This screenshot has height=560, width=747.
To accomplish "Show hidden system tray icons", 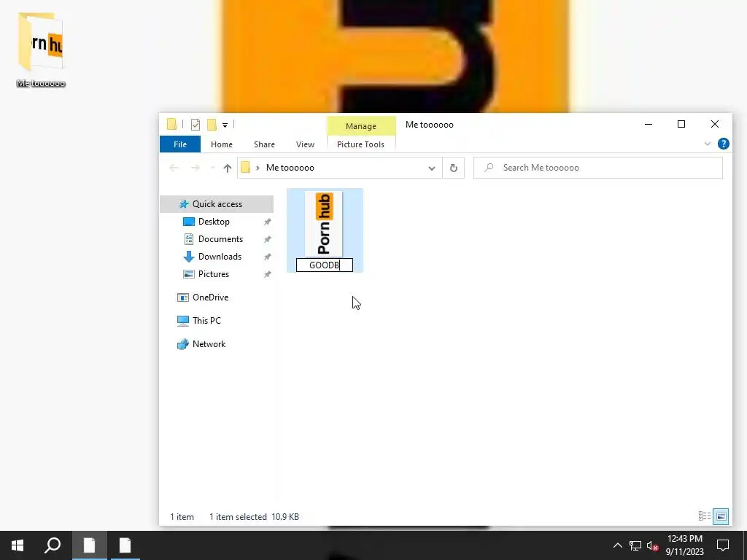I will (x=617, y=545).
